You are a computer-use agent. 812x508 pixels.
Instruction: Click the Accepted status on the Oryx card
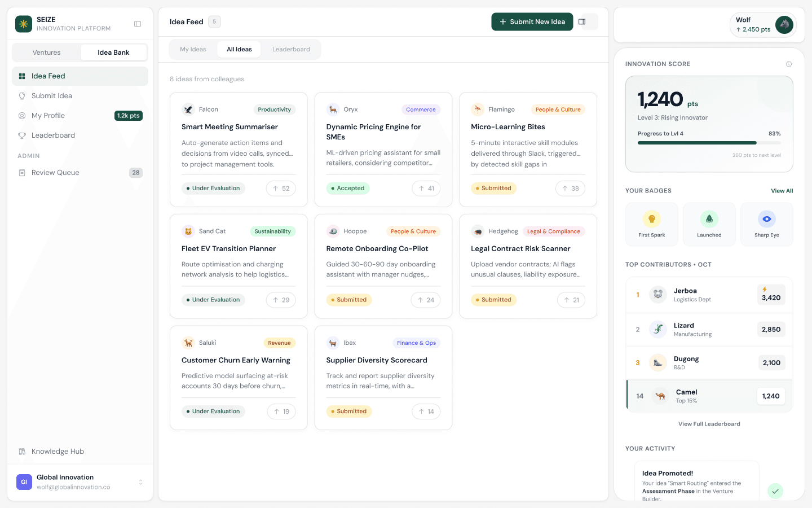point(348,189)
